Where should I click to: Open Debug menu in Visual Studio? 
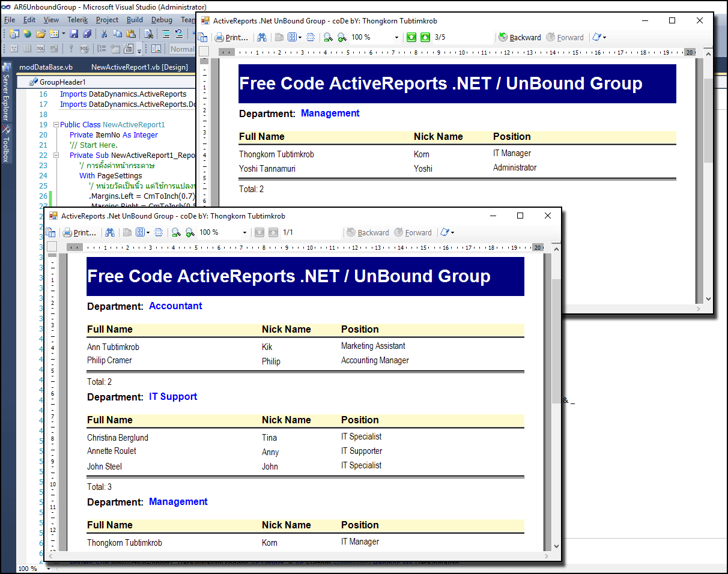pos(162,20)
